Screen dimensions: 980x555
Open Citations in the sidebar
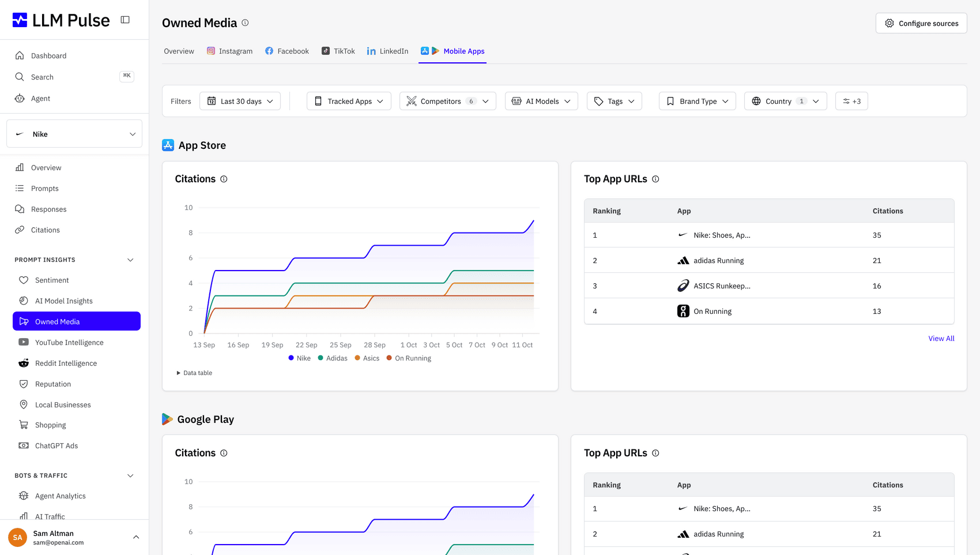[45, 230]
